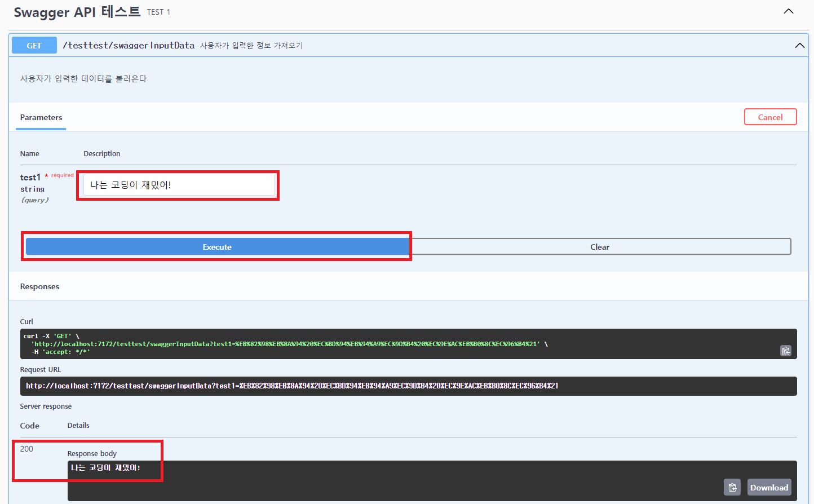Focus the test1 parameter input field
The image size is (814, 504).
[x=179, y=185]
